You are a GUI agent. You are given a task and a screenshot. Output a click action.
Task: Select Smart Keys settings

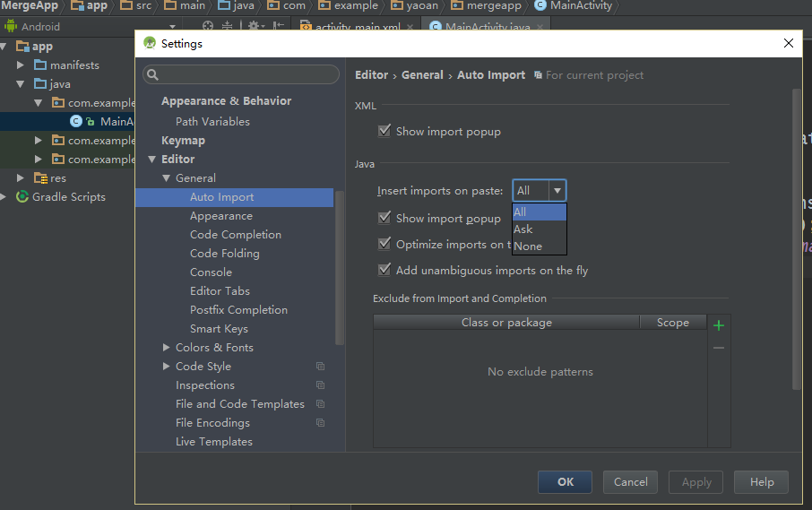click(x=219, y=329)
